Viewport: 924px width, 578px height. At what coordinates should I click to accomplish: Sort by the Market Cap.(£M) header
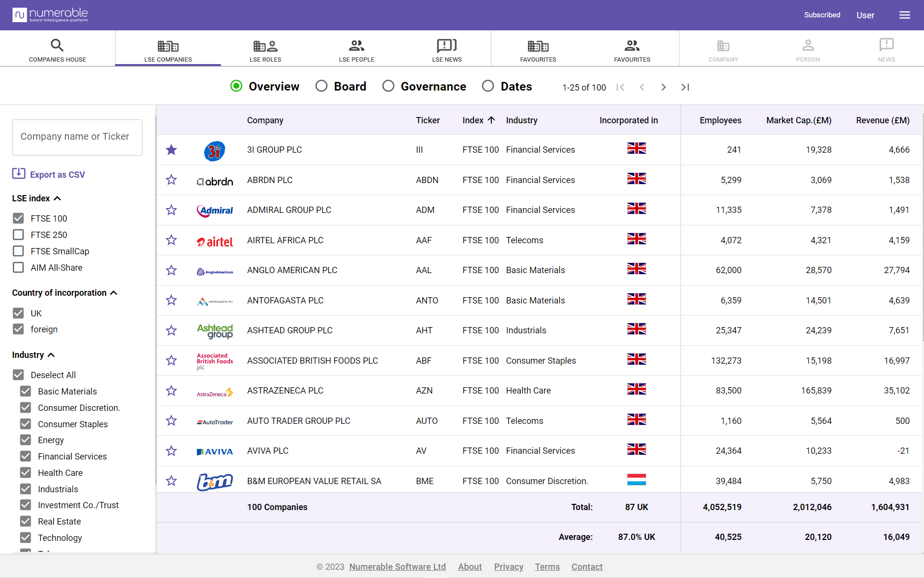click(x=799, y=120)
